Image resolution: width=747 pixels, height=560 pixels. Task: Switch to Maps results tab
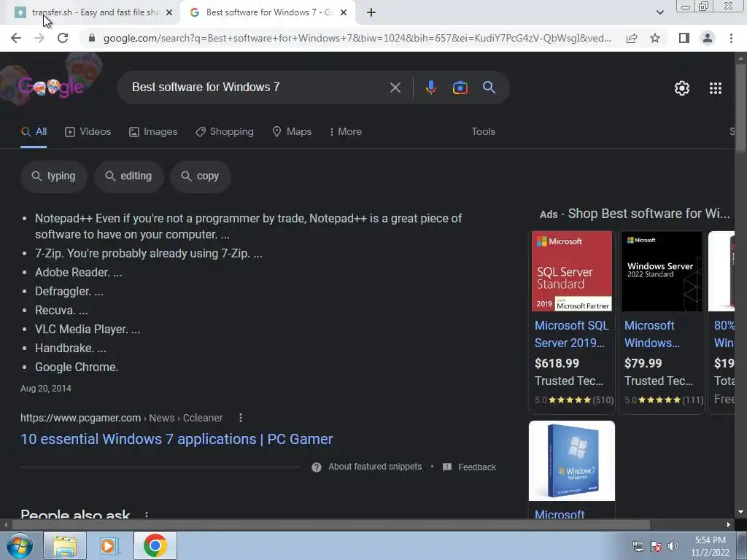pyautogui.click(x=292, y=132)
